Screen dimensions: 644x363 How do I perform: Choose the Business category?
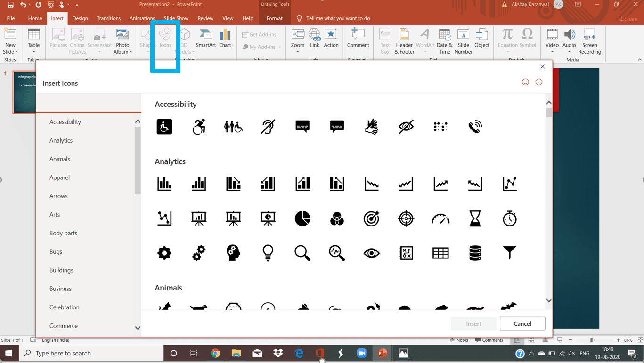[60, 289]
